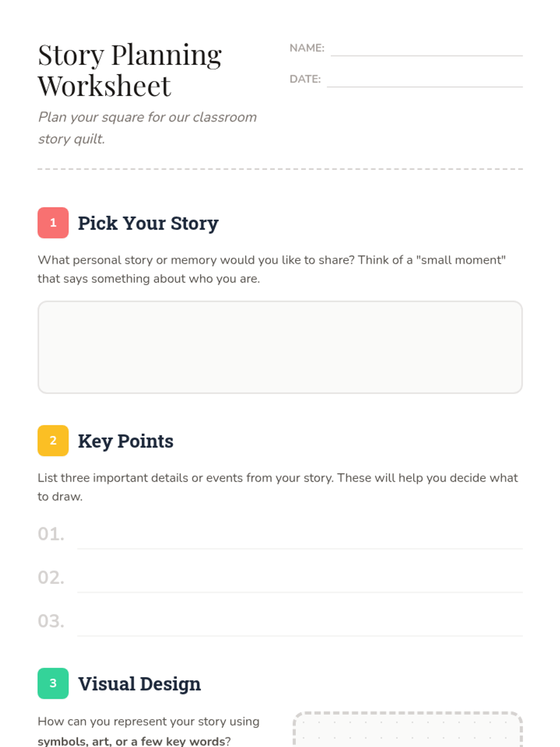Click the 'Story Planning Worksheet' title

pyautogui.click(x=130, y=70)
